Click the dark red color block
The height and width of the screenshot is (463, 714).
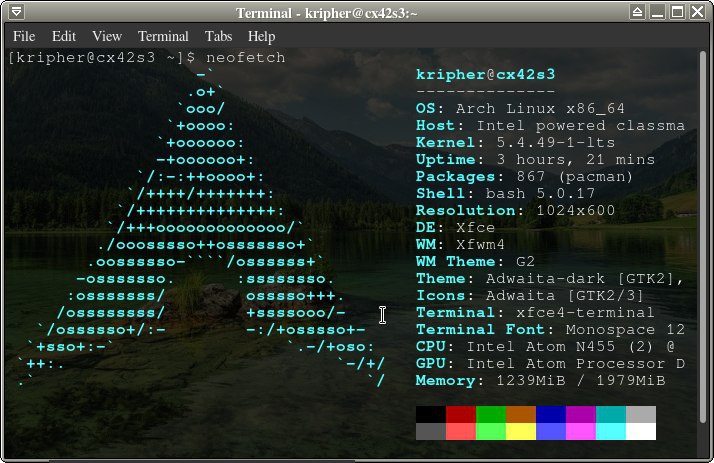pyautogui.click(x=461, y=415)
